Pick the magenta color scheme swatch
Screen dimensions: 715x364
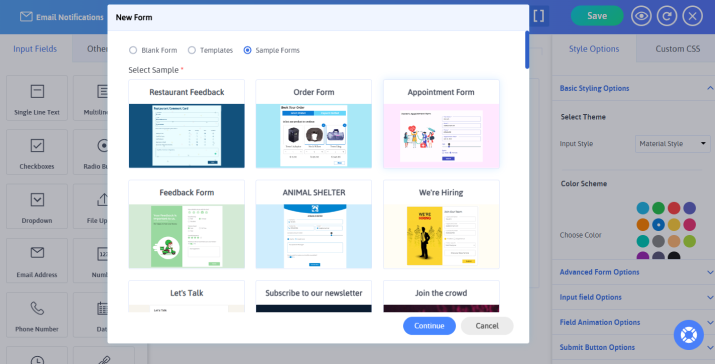pos(689,224)
